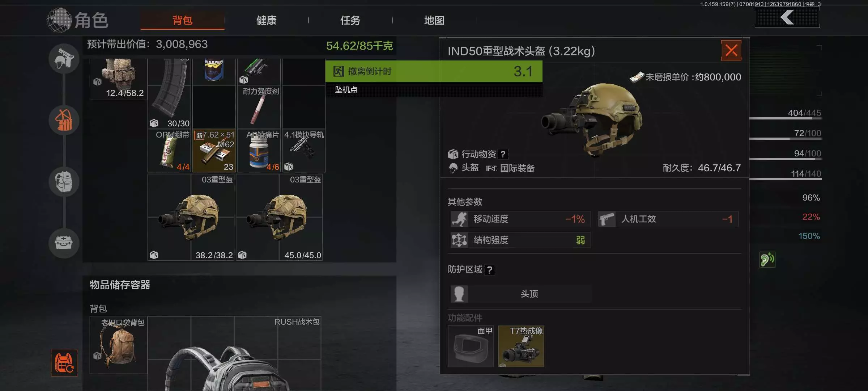Close the IND50 helmet details panel
Viewport: 868px width, 391px height.
[x=731, y=50]
